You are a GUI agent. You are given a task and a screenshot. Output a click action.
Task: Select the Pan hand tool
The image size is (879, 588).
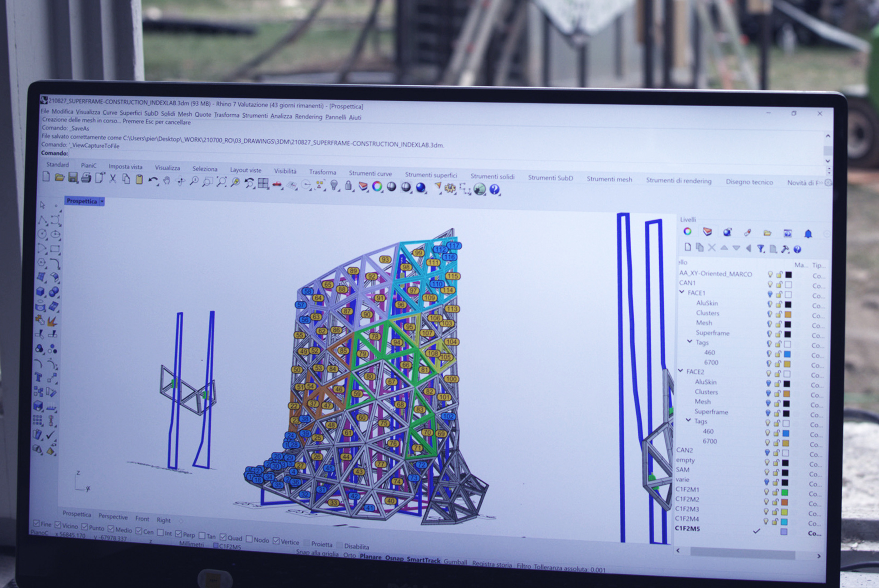[167, 181]
